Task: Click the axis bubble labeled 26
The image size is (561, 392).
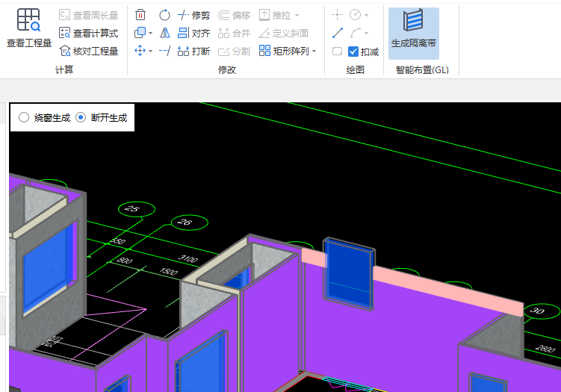Action: pyautogui.click(x=185, y=222)
